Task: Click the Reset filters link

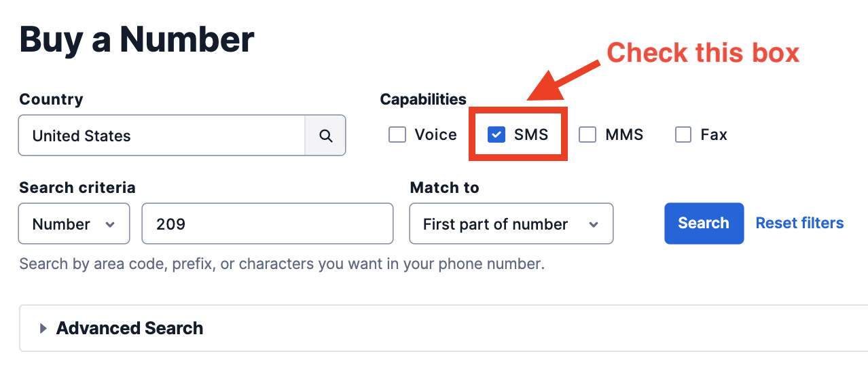Action: coord(799,223)
